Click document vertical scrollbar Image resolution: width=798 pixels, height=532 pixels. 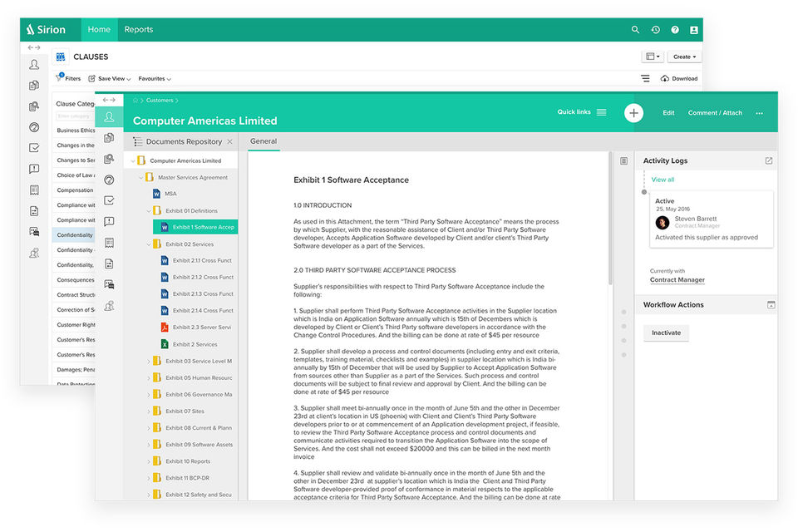(611, 219)
